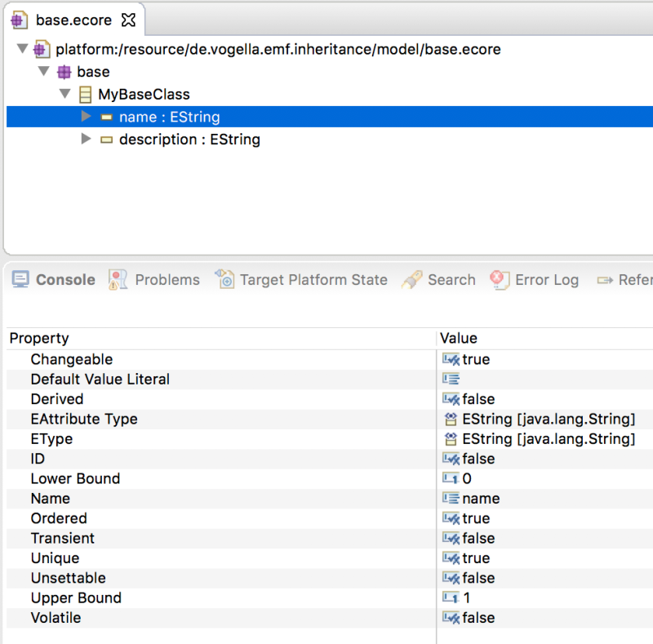Close the base.ecore editor tab
Screen dimensions: 653x644
(128, 19)
